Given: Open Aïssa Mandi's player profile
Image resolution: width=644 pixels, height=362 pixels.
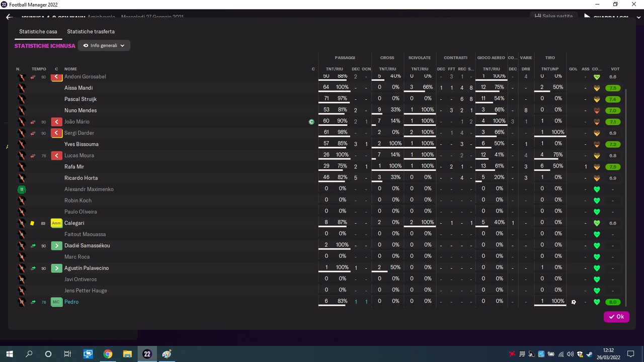Looking at the screenshot, I should 78,88.
